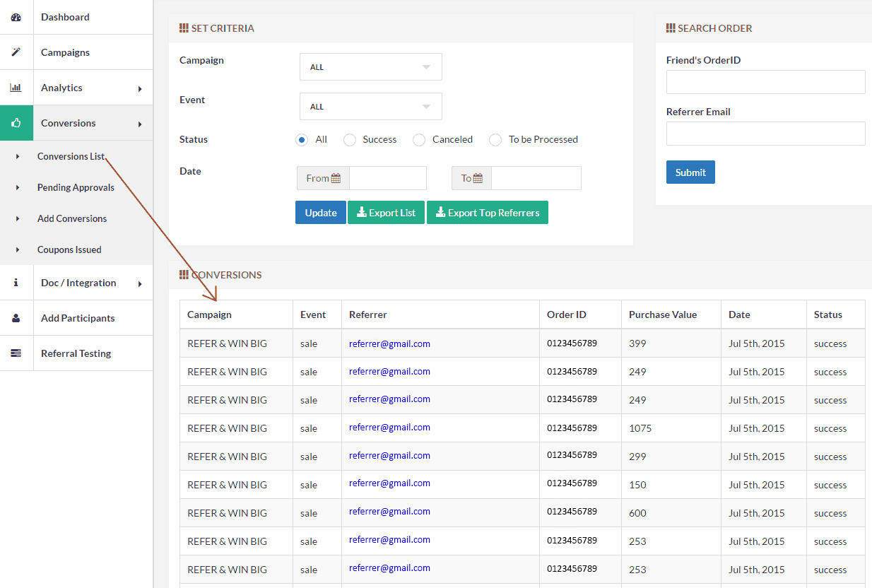
Task: Go to Coupons Issued submenu item
Action: (69, 249)
